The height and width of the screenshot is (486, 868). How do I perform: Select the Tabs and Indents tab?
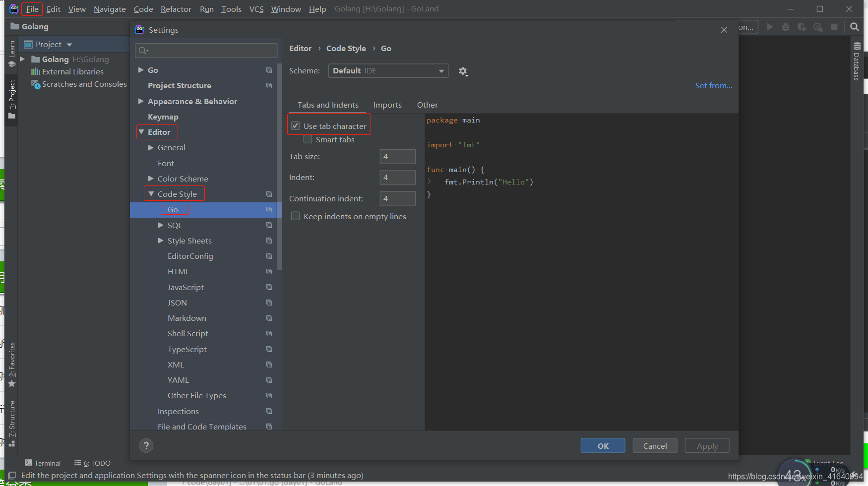328,105
